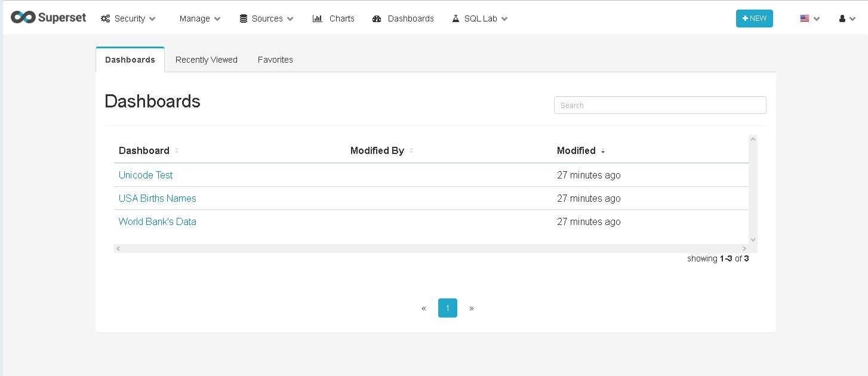Click the Dashboards gauge icon
This screenshot has width=868, height=376.
(x=377, y=19)
